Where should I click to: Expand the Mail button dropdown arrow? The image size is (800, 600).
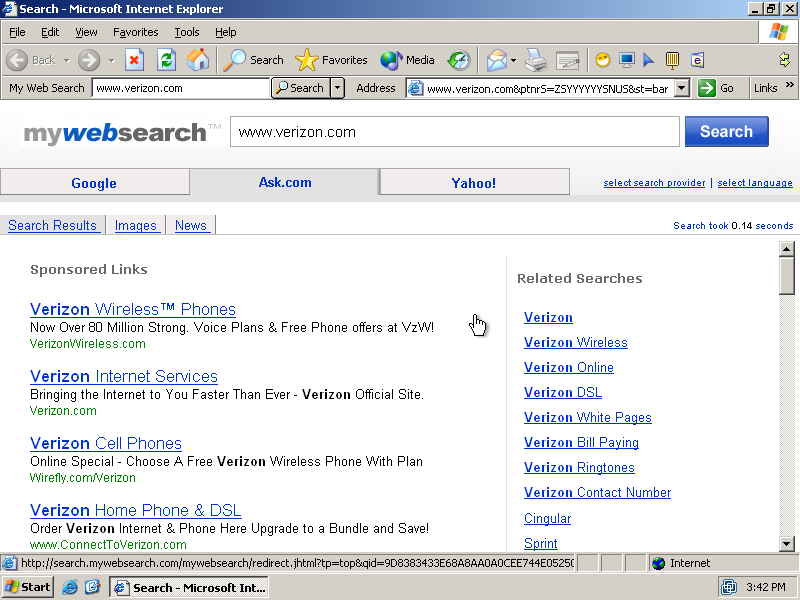pos(514,60)
